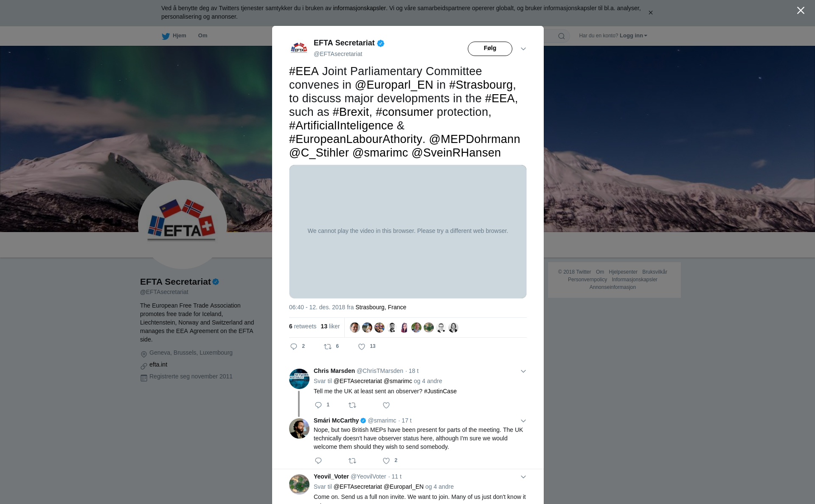Close the tweet overlay with X
Image resolution: width=815 pixels, height=504 pixels.
point(801,11)
